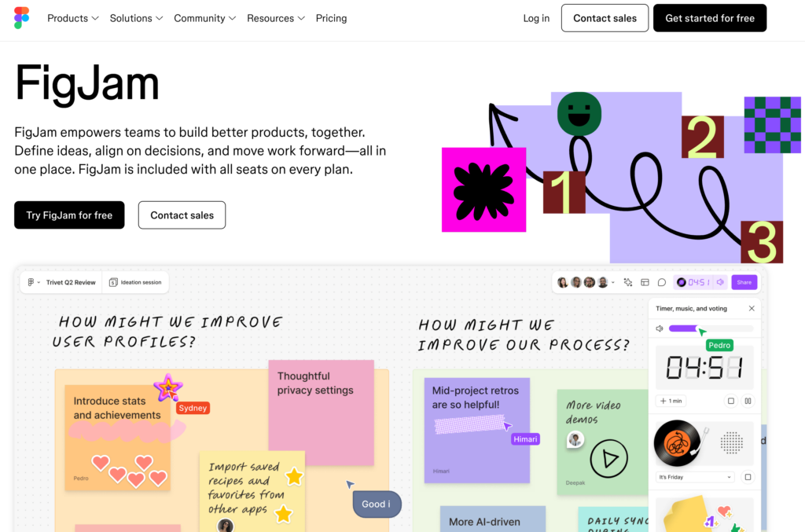Viewport: 805px width, 532px height.
Task: Go to the Pricing page
Action: (x=331, y=19)
